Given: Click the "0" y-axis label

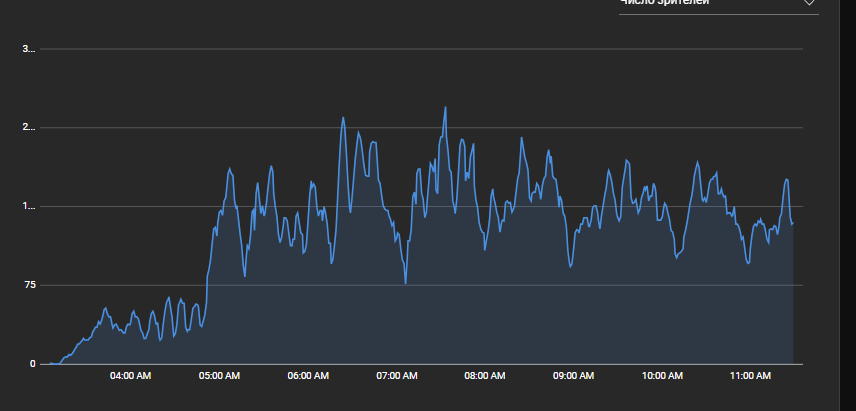Looking at the screenshot, I should pyautogui.click(x=32, y=364).
